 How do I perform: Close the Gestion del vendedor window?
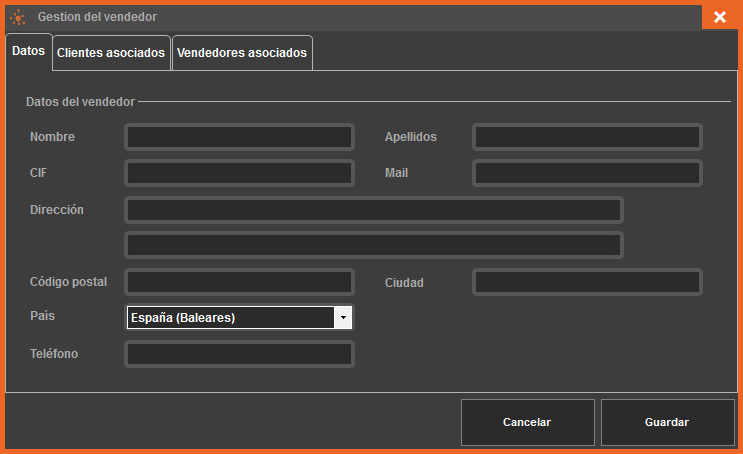[720, 17]
